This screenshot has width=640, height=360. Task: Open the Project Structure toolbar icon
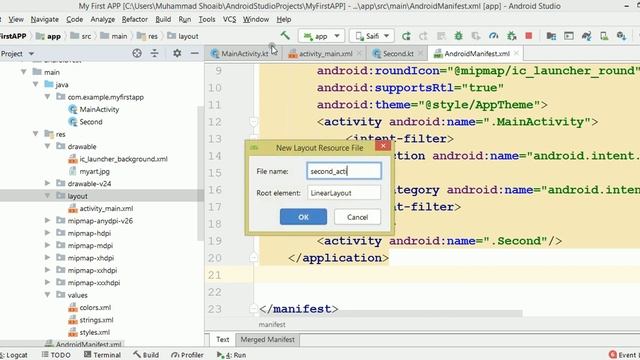click(551, 36)
